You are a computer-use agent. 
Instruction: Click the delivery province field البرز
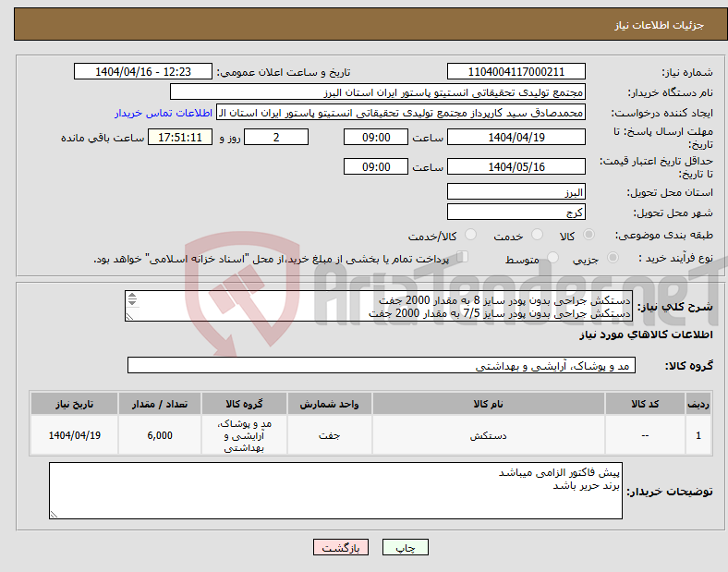(516, 192)
